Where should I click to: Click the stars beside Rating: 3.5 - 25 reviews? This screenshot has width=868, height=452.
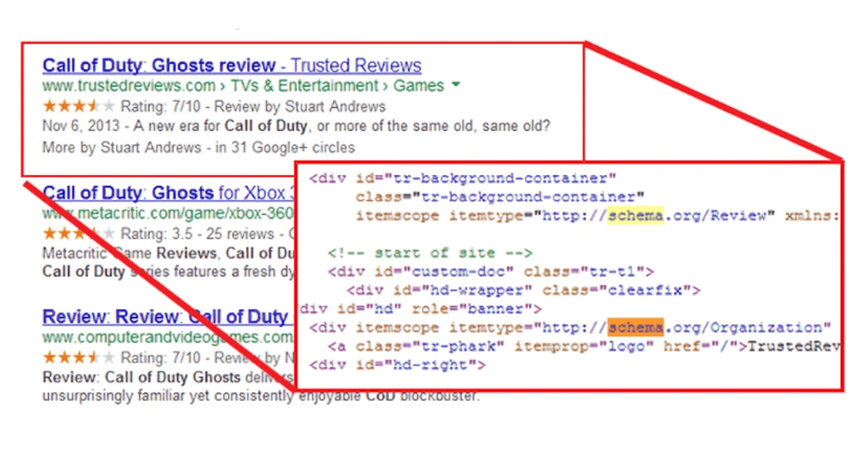(x=79, y=234)
